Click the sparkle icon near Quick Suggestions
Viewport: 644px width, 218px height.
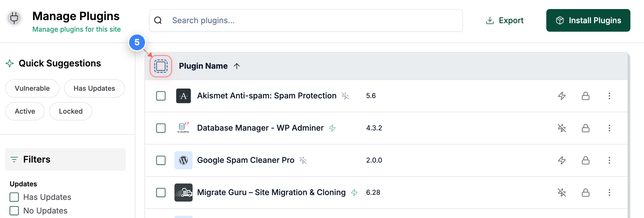[x=10, y=63]
